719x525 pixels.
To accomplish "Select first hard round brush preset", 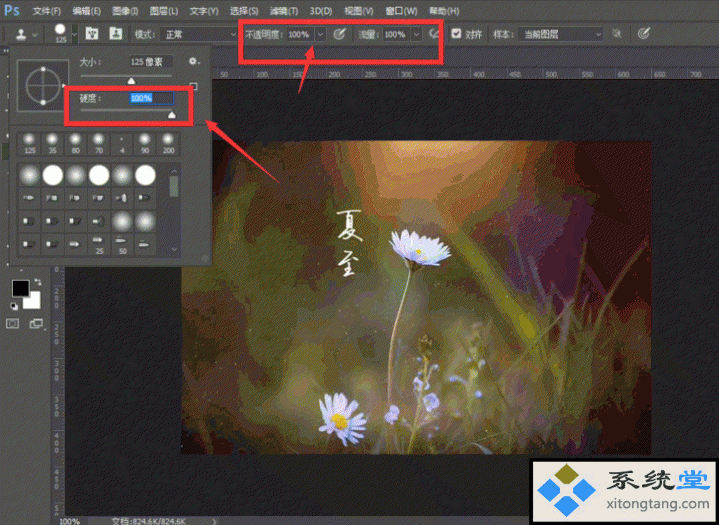I will [53, 175].
